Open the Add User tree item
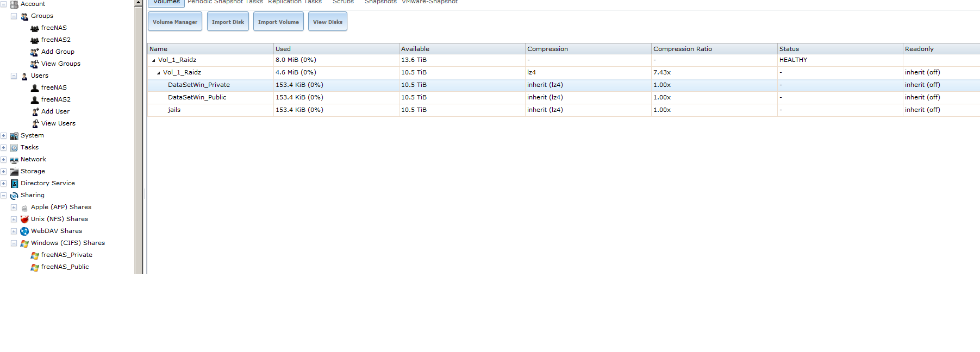The image size is (980, 352). click(x=55, y=112)
